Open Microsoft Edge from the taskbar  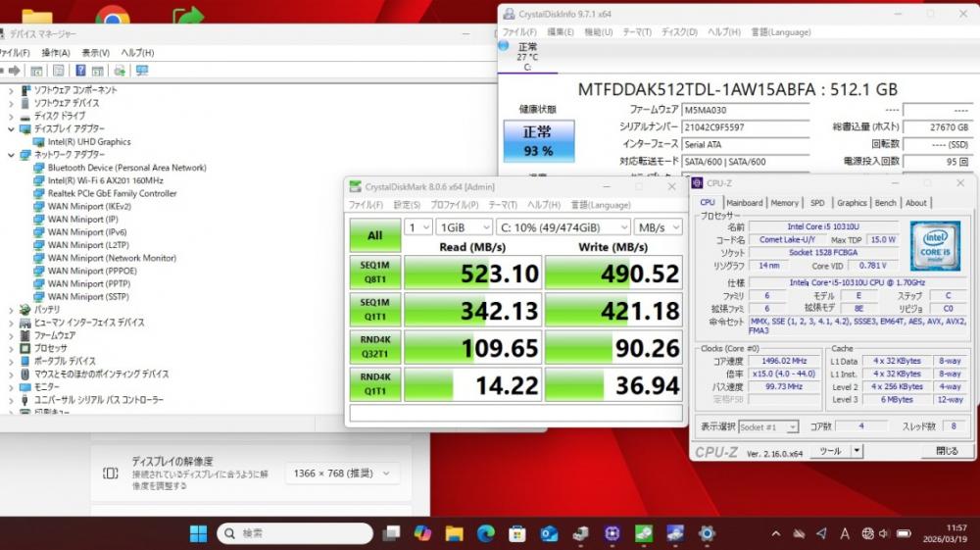point(486,533)
